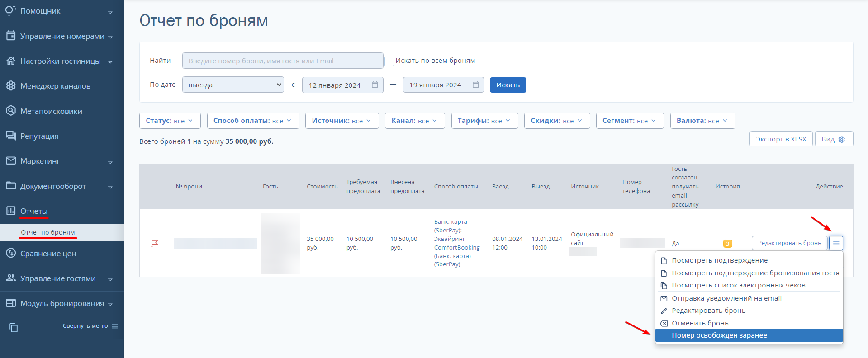Click copy icon at sidebar bottom

click(14, 328)
